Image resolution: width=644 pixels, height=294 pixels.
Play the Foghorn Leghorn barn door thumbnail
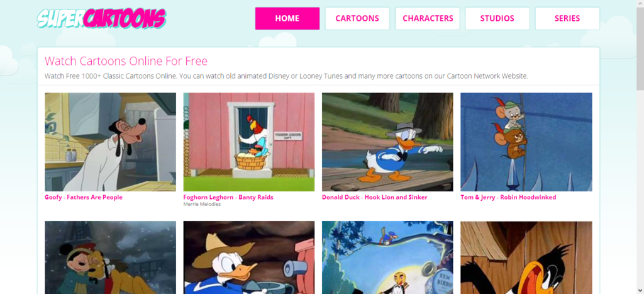click(249, 142)
